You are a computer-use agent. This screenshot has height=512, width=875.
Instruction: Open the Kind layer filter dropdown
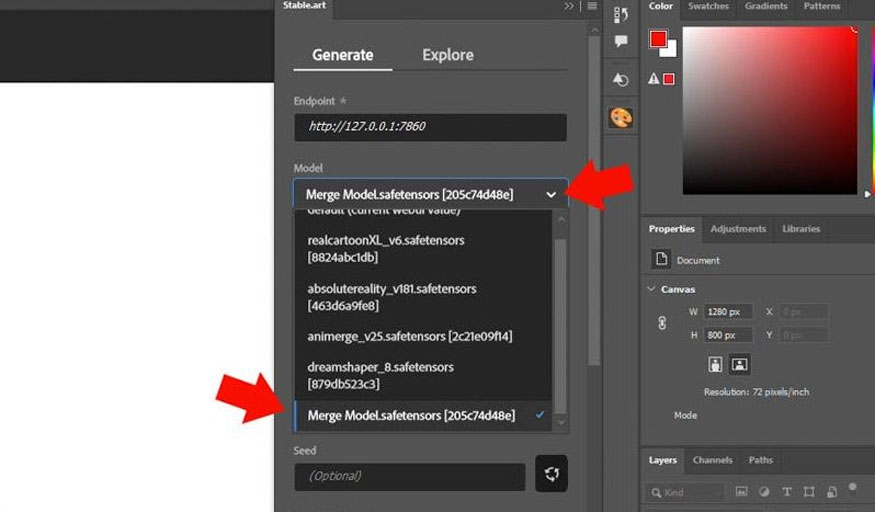686,492
